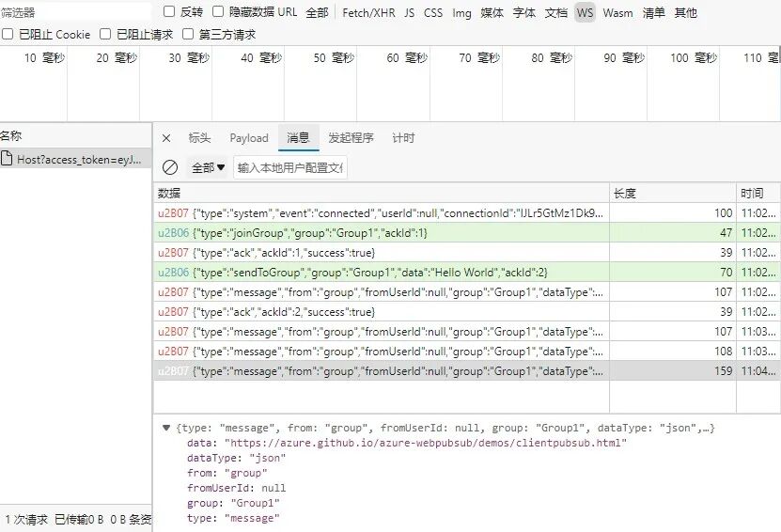Viewport: 781px width, 532px height.
Task: Click the 名称 column header
Action: (76, 135)
